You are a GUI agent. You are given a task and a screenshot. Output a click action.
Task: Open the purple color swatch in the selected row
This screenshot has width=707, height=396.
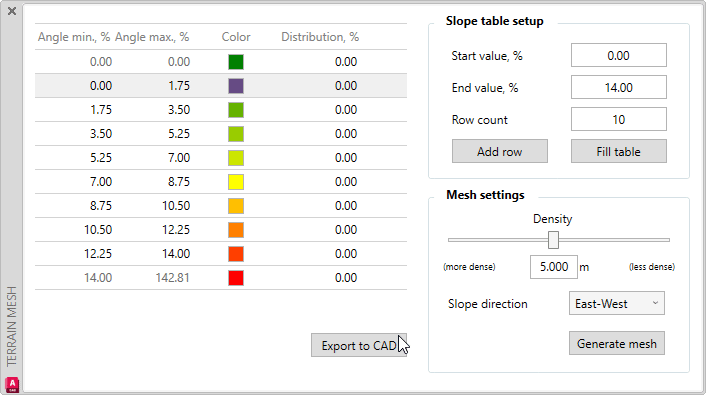point(236,86)
